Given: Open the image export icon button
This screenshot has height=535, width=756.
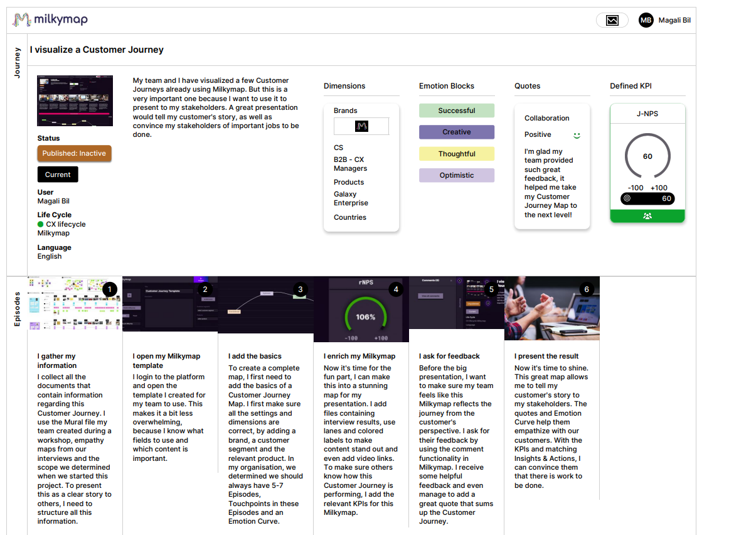Looking at the screenshot, I should pos(612,21).
